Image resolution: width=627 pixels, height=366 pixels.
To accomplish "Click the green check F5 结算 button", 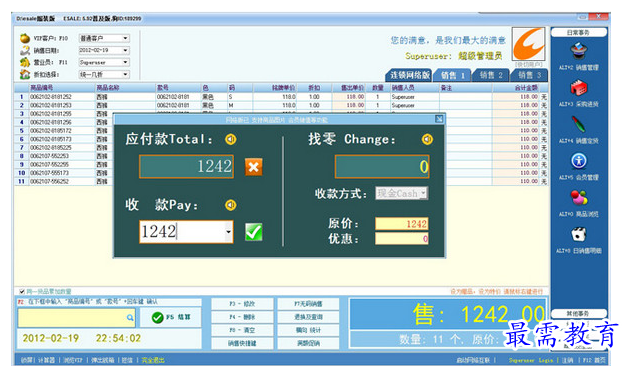I will tap(171, 317).
